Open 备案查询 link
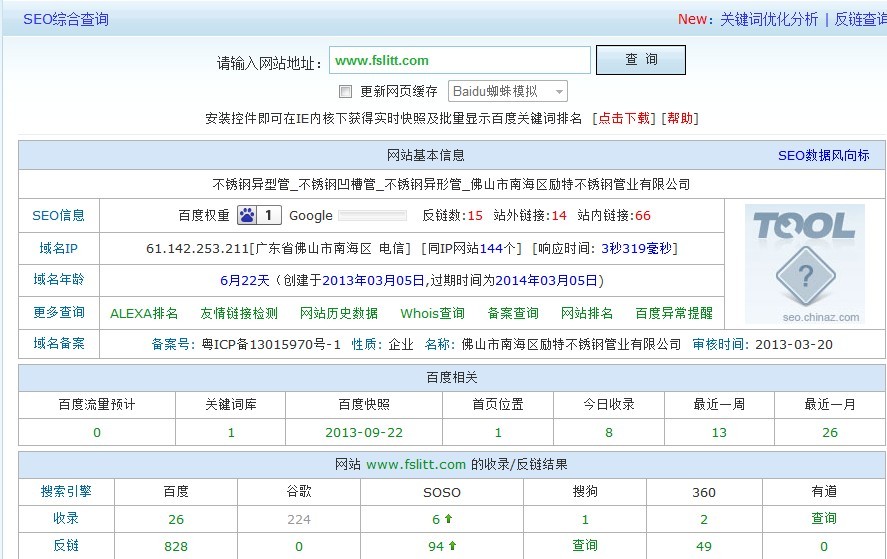Screen dimensions: 887x559 click(x=513, y=313)
